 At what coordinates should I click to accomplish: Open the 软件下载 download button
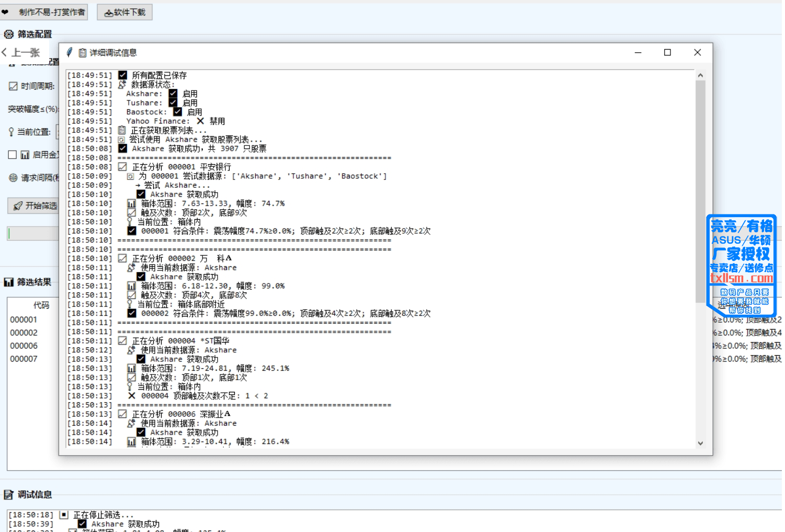[x=124, y=12]
